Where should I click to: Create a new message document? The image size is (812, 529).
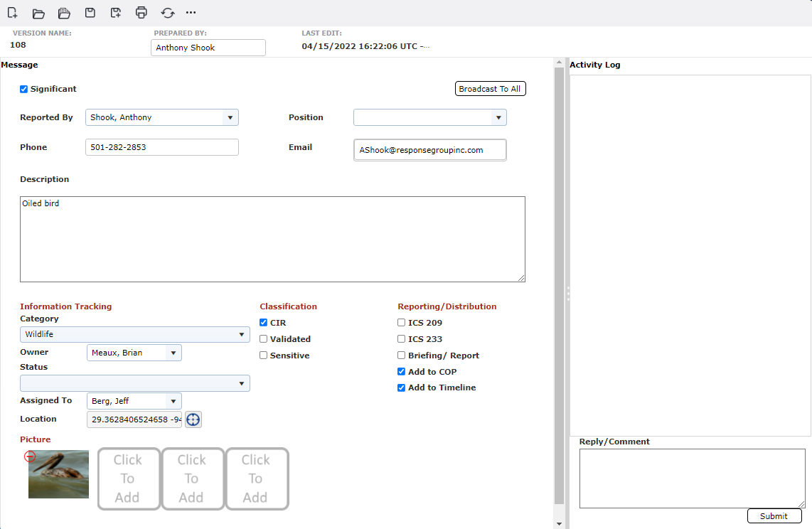13,13
